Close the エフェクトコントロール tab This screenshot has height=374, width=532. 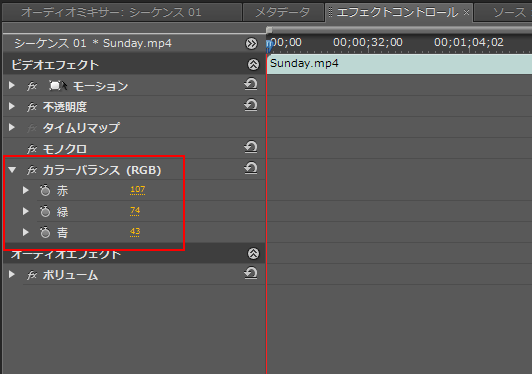point(467,13)
